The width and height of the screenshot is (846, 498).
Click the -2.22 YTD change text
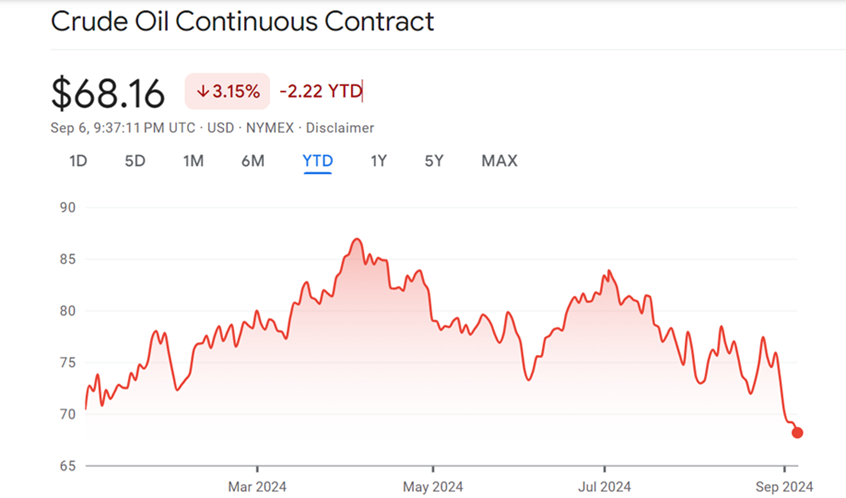tap(321, 92)
